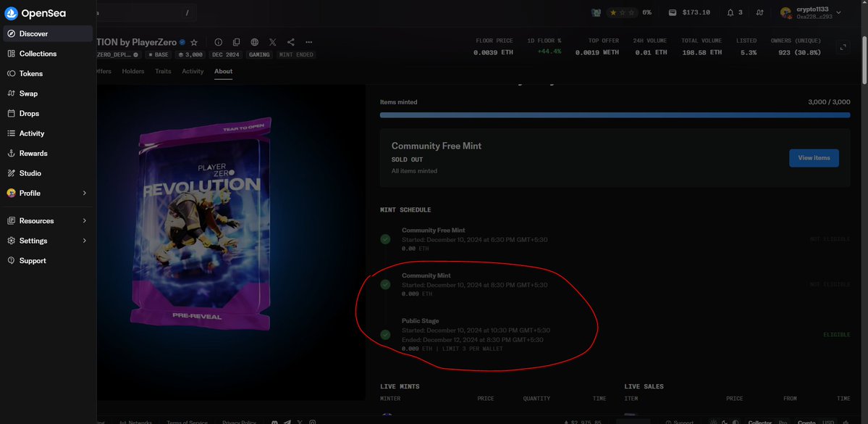
Task: Click the Public Stage checkmark icon
Action: pos(385,335)
